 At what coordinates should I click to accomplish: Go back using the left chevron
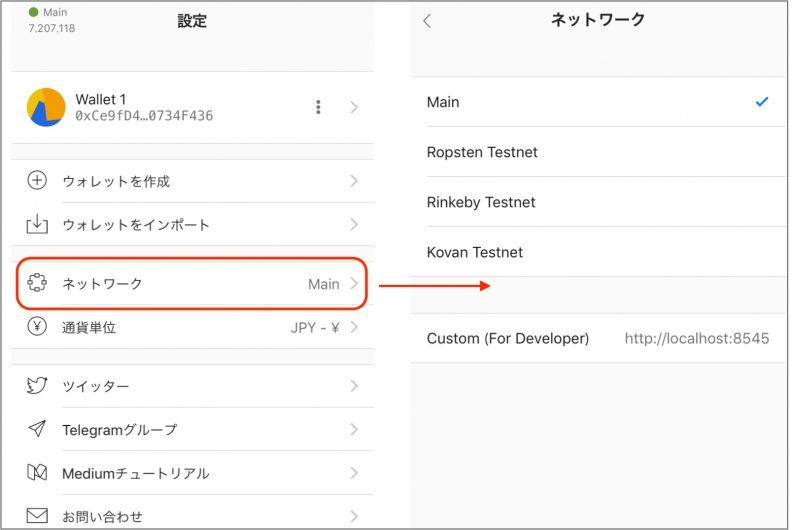pos(427,21)
